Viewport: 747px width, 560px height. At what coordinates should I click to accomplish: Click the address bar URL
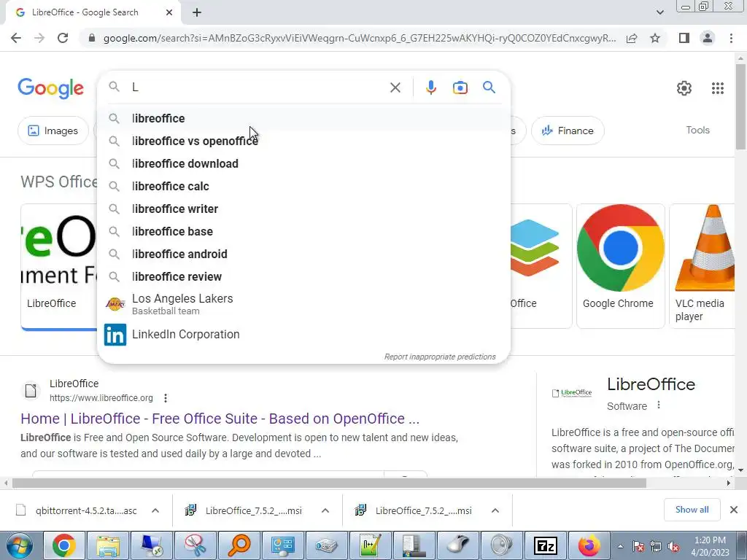(x=359, y=38)
